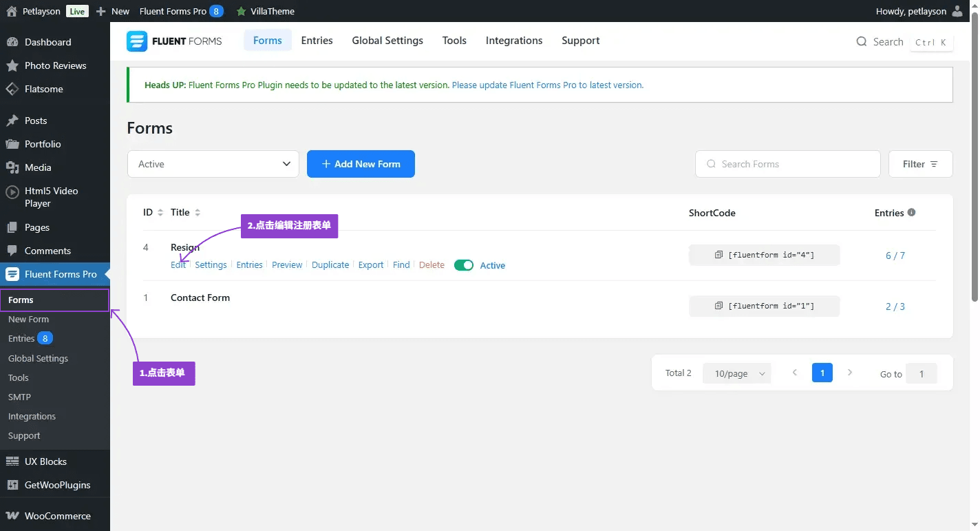Image resolution: width=980 pixels, height=531 pixels.
Task: Switch to the Global Settings tab
Action: point(387,41)
